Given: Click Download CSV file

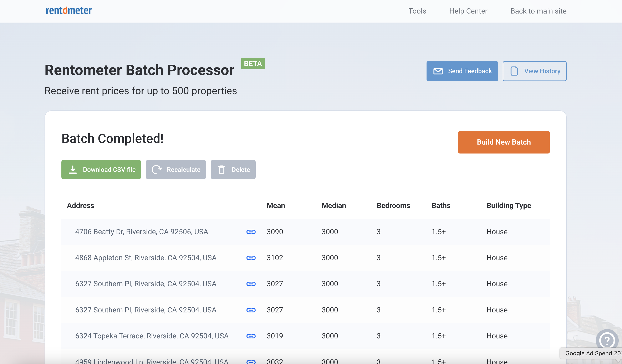Looking at the screenshot, I should [101, 170].
